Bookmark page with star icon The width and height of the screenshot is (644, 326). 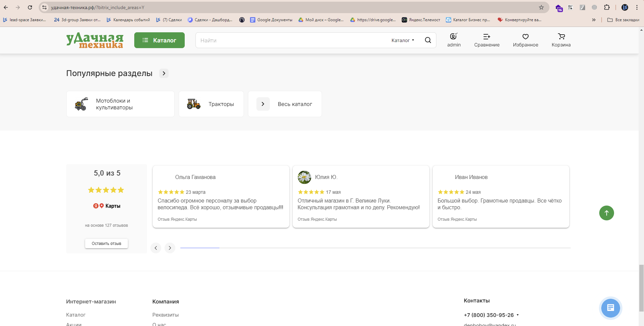(541, 7)
